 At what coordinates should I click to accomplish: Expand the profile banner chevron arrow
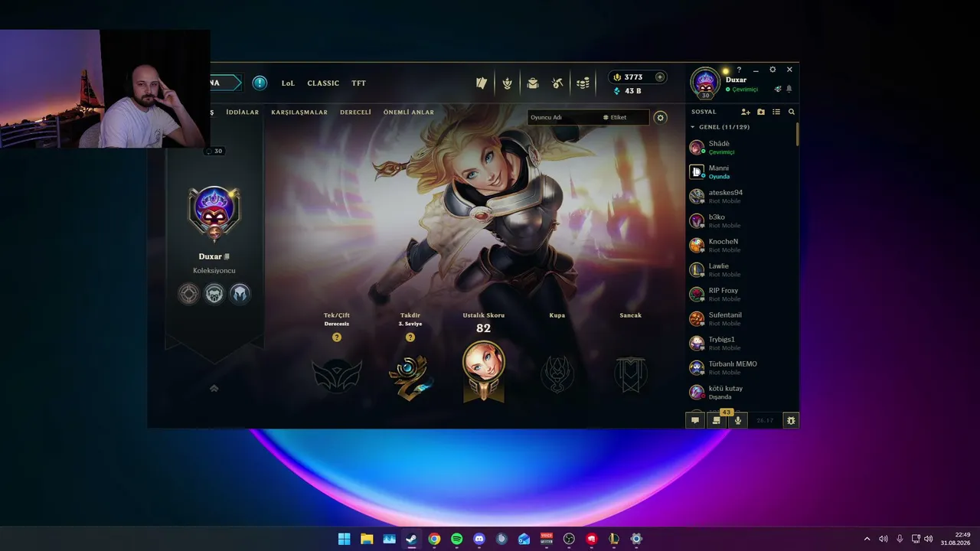214,389
